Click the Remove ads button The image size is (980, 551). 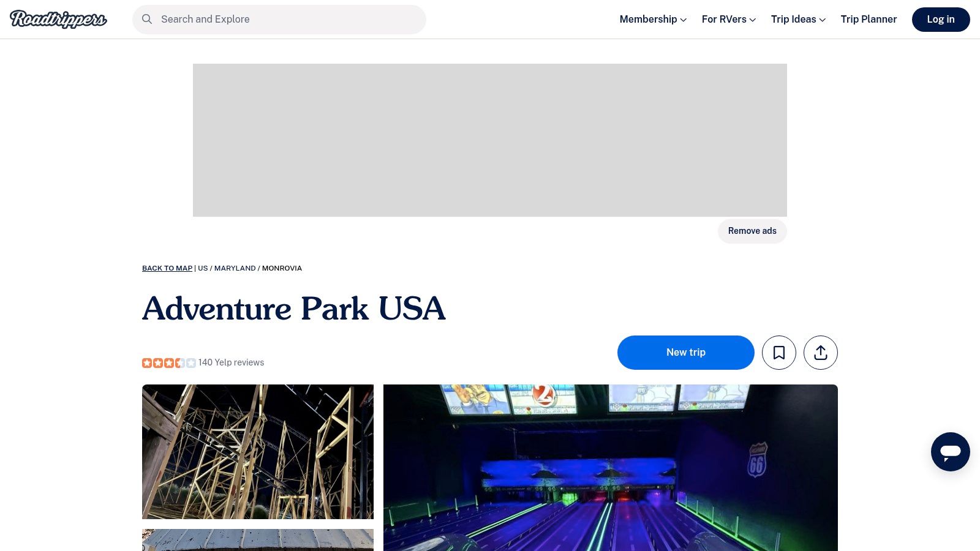pos(752,231)
